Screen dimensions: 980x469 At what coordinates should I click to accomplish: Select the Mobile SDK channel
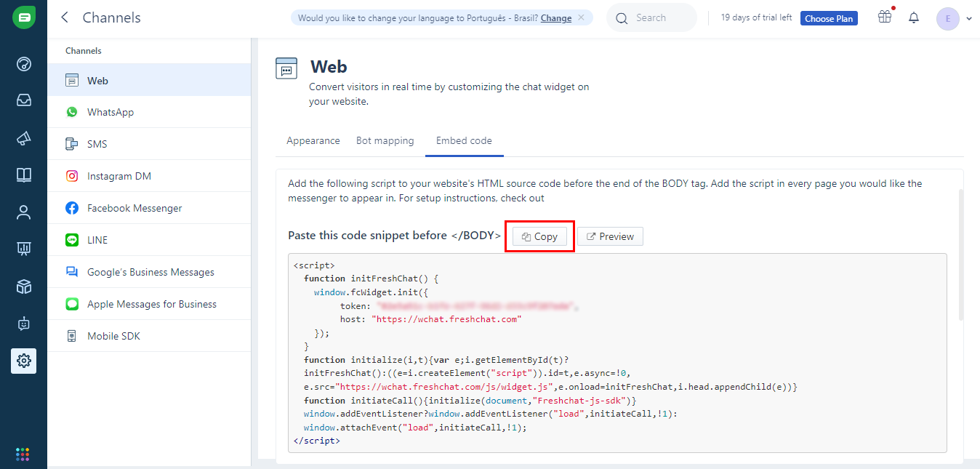(149, 336)
